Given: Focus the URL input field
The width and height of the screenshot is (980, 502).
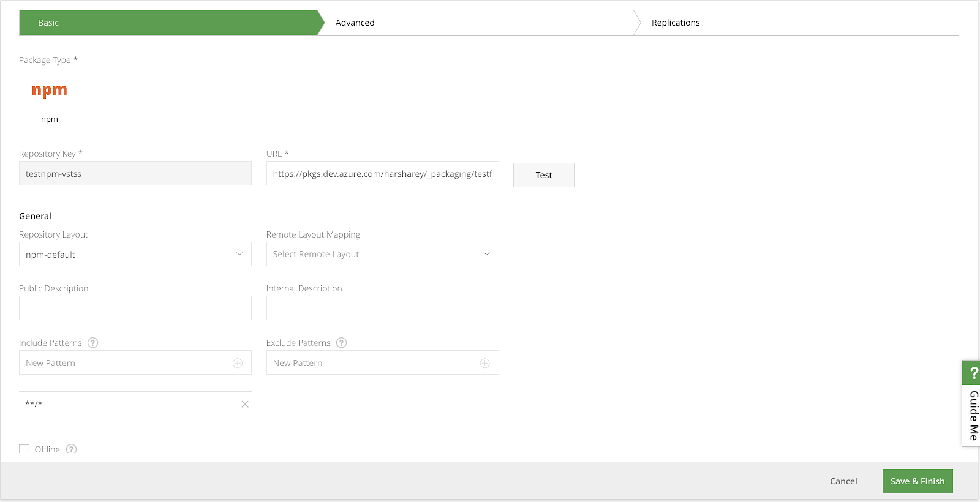Looking at the screenshot, I should click(383, 173).
